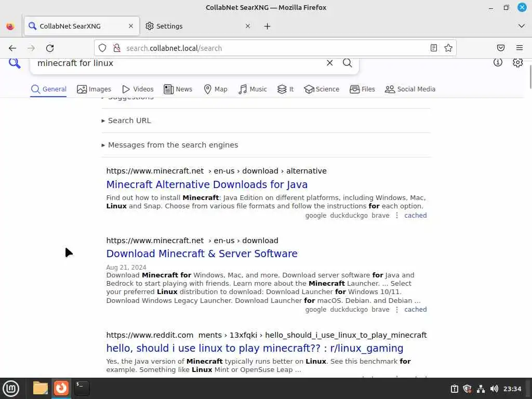Click the SearXNG magnifier logo beside search box
Image resolution: width=532 pixels, height=399 pixels.
point(15,63)
